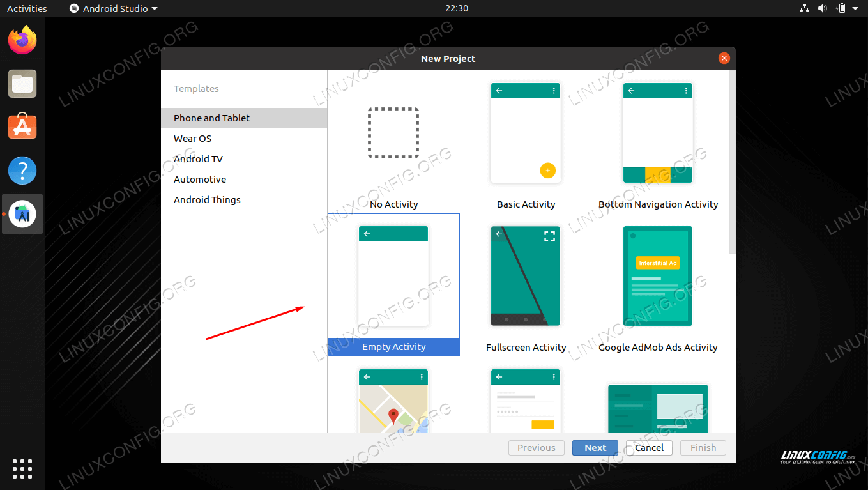Click the Finish button
The image size is (868, 490).
[703, 448]
